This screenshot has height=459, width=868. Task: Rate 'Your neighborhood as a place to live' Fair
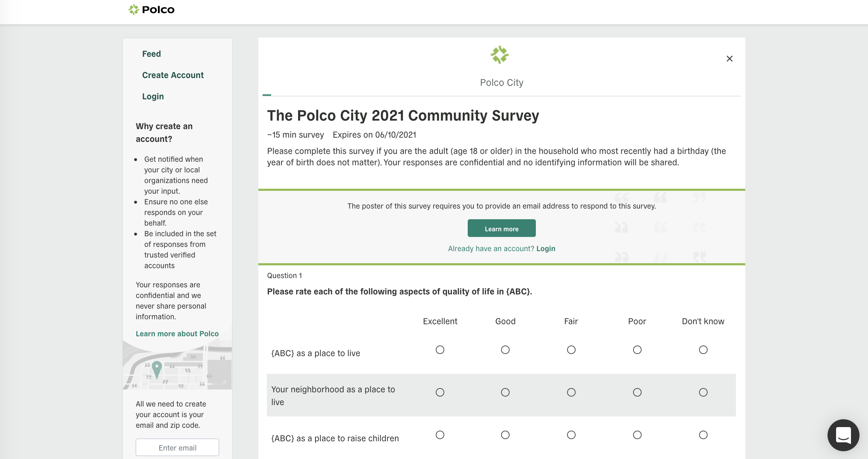click(x=571, y=392)
